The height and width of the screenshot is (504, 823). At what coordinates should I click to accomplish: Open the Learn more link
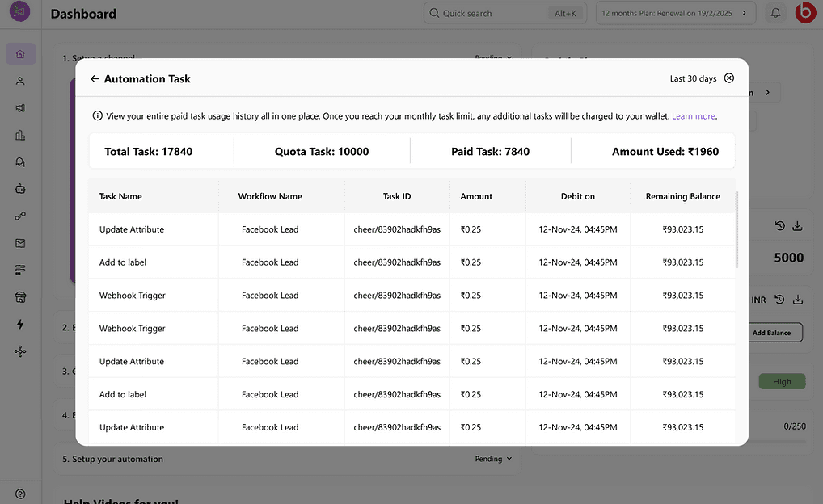(694, 116)
